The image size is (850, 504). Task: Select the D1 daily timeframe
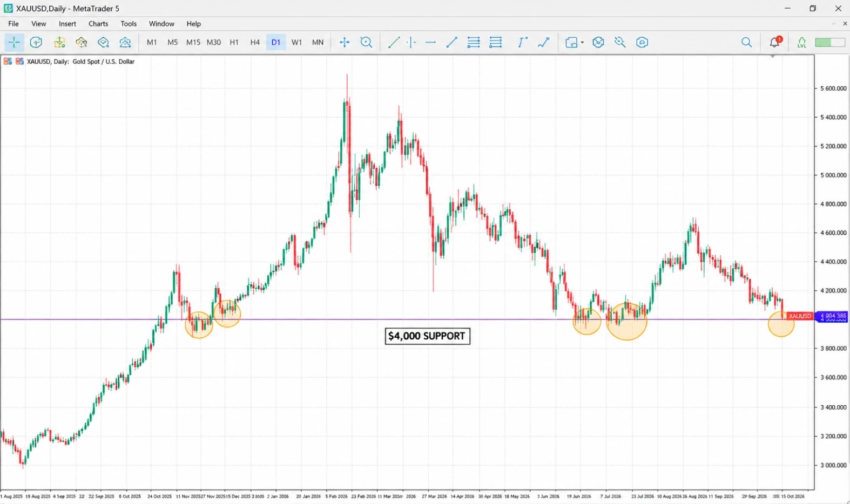pos(276,42)
